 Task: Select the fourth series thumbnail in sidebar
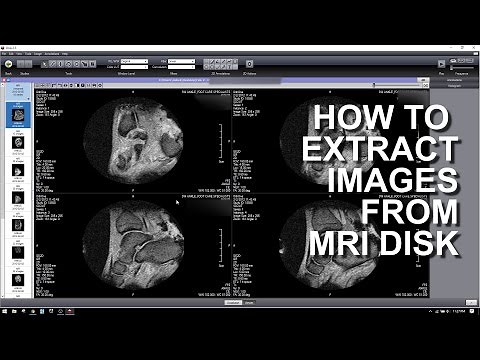click(x=18, y=198)
